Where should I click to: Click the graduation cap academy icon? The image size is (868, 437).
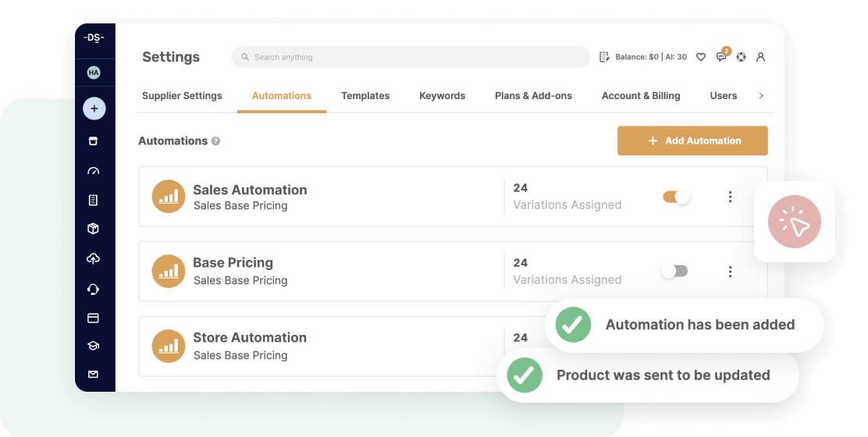[x=94, y=346]
